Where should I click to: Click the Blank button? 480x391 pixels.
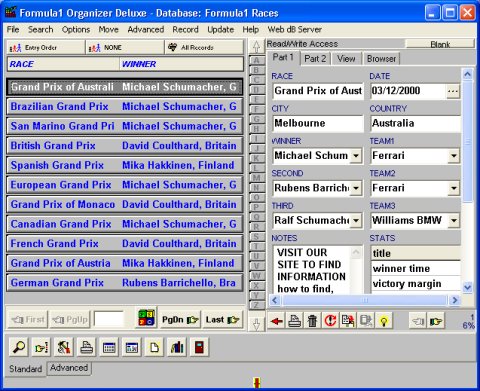pos(440,44)
